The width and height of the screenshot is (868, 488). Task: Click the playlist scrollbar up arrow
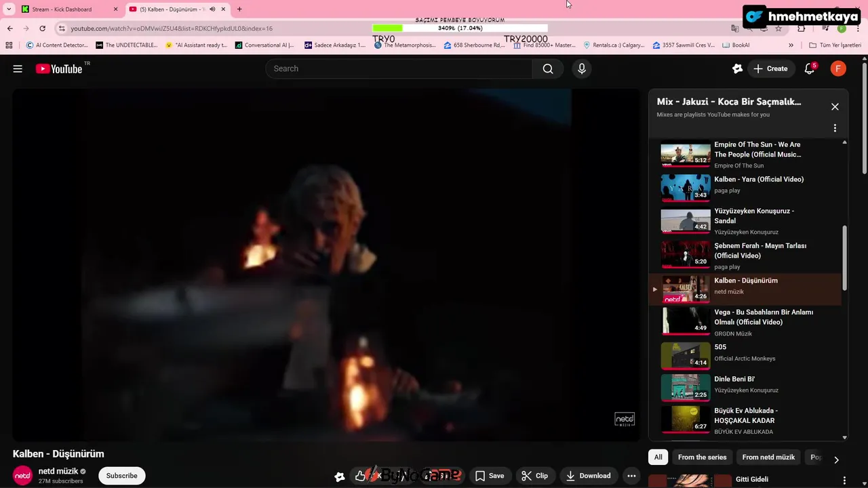pos(844,142)
